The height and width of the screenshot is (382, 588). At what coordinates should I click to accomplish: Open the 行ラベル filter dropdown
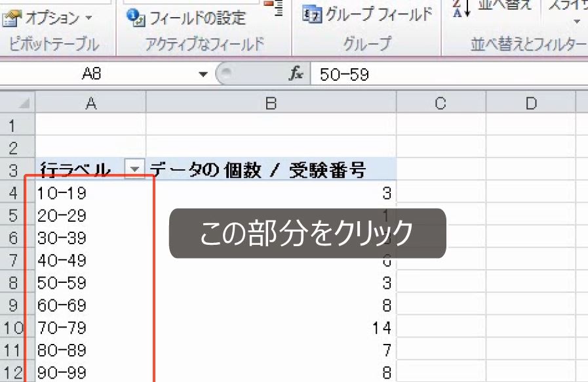(x=134, y=169)
